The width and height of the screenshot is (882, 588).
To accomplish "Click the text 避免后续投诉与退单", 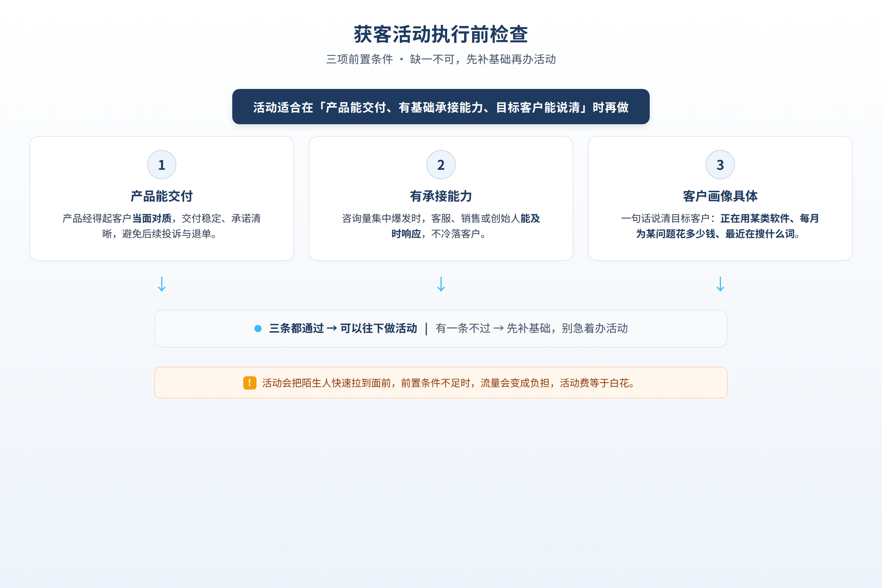I will [167, 234].
